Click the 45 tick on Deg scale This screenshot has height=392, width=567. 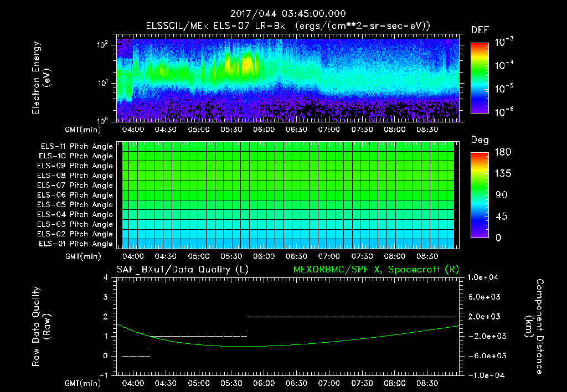point(502,216)
